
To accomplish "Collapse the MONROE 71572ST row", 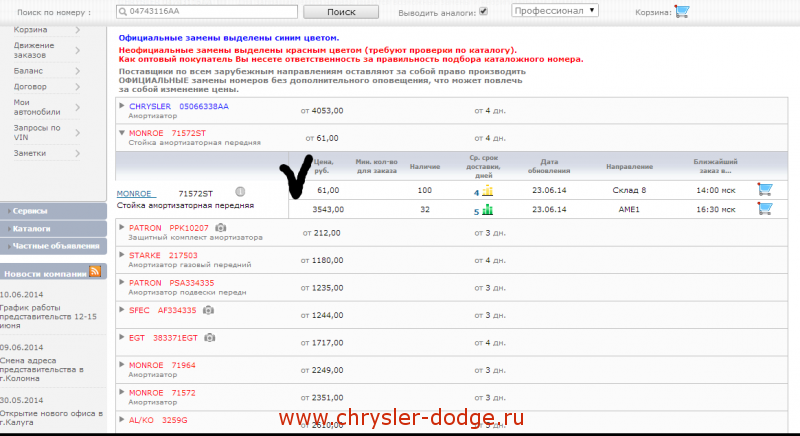I will 121,133.
